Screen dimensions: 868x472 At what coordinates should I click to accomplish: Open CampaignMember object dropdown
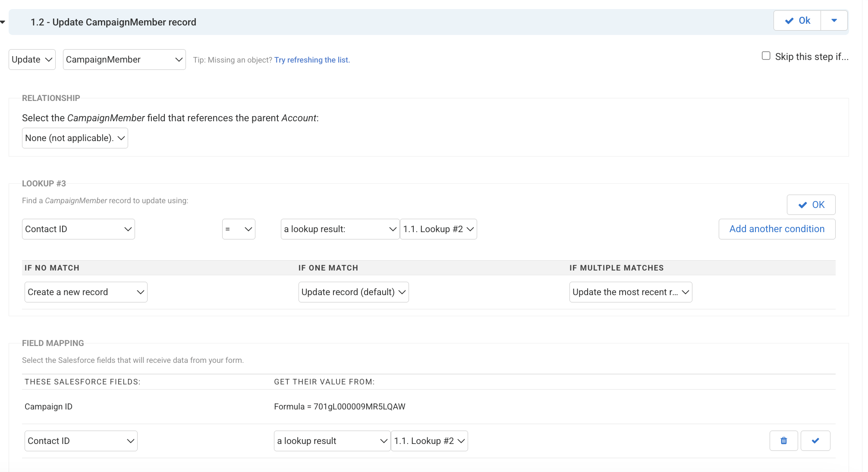pyautogui.click(x=124, y=60)
